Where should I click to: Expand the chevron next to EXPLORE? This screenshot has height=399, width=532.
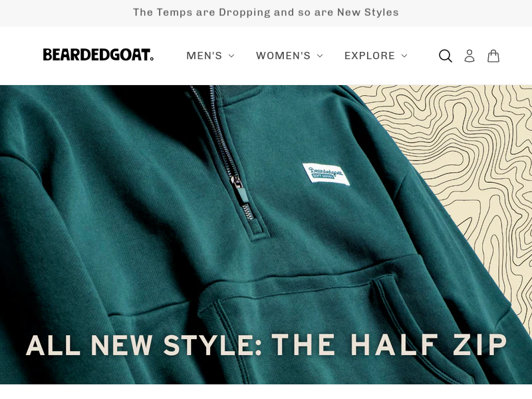point(404,56)
